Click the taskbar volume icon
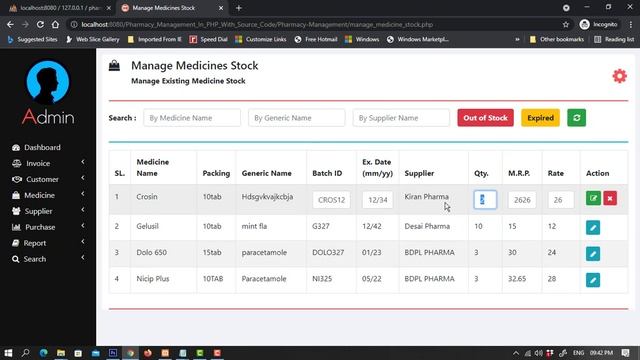The height and width of the screenshot is (360, 640). (x=538, y=353)
